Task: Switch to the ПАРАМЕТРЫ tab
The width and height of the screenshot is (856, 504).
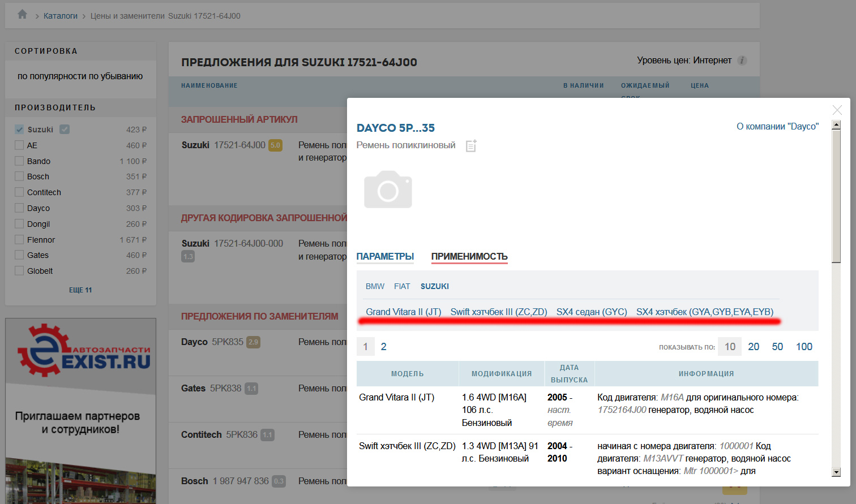Action: click(385, 257)
